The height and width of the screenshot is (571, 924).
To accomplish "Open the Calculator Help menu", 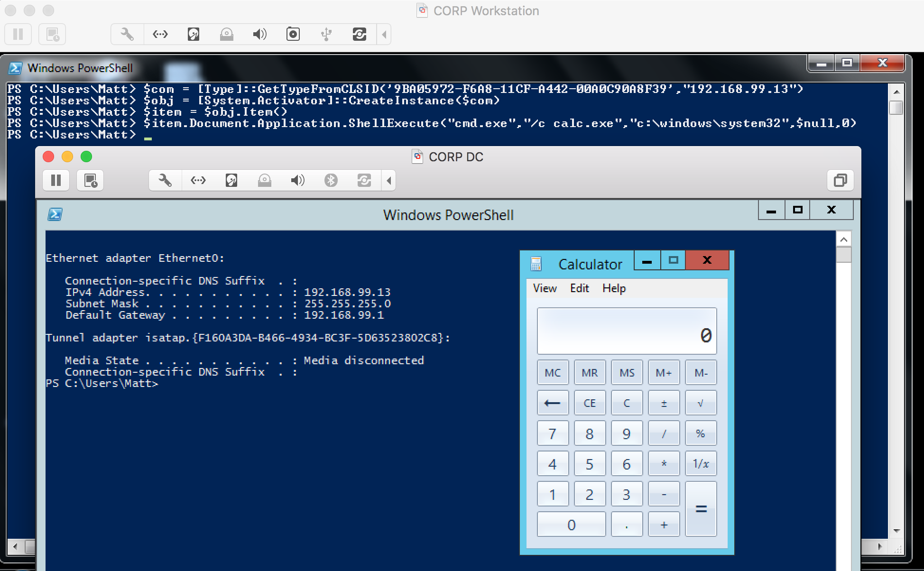I will [614, 288].
